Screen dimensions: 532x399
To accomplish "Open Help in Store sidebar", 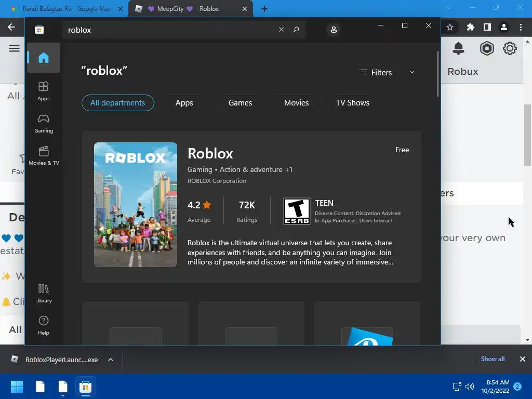I will coord(44,326).
